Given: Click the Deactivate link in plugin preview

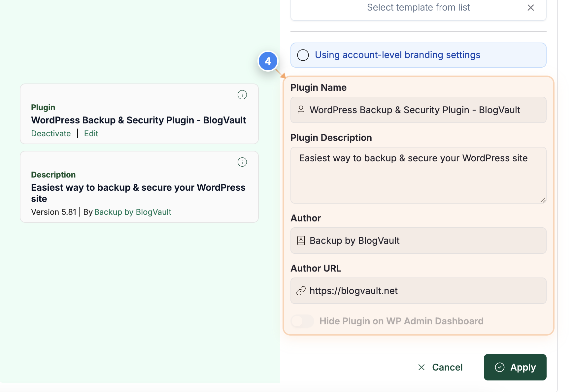Looking at the screenshot, I should pos(51,134).
